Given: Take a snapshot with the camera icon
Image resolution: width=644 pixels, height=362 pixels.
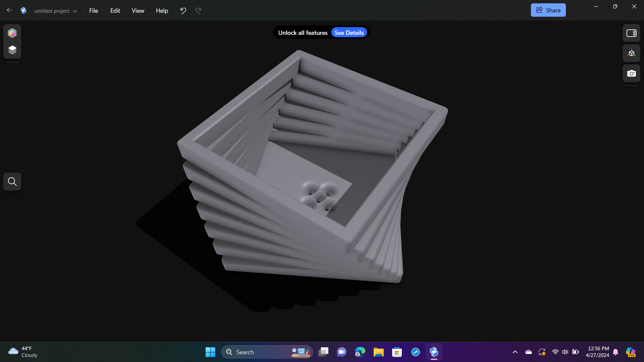Looking at the screenshot, I should click(631, 73).
